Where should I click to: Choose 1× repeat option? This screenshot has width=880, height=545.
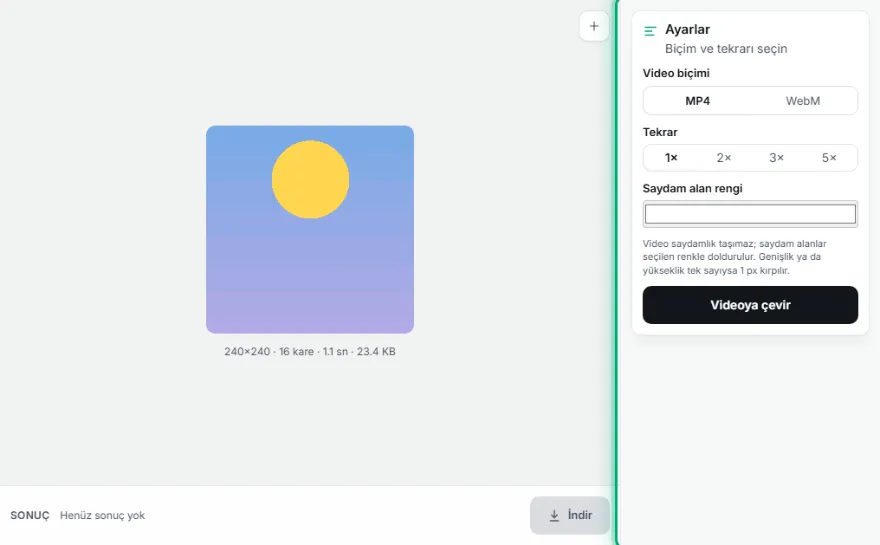click(x=671, y=158)
